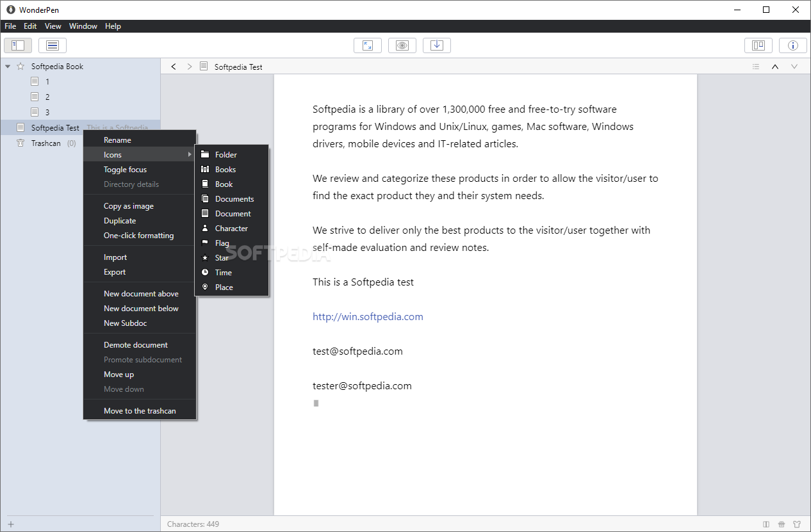Open the File menu
The height and width of the screenshot is (532, 811).
(x=10, y=26)
